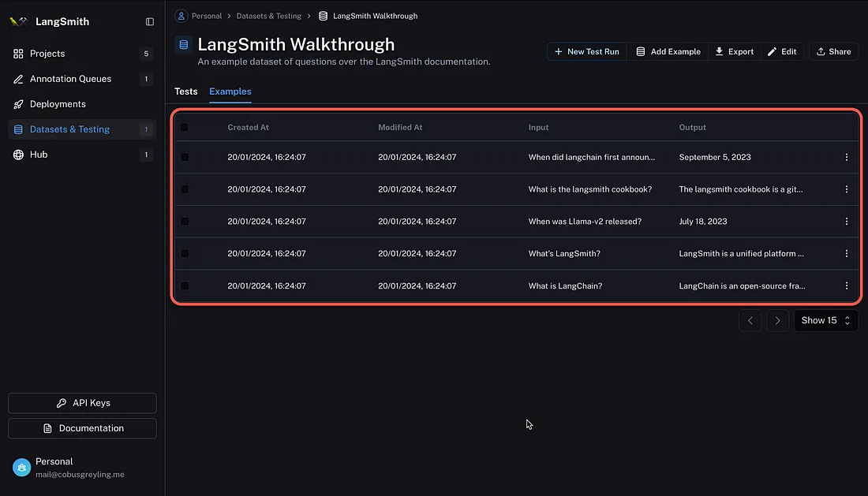The width and height of the screenshot is (868, 496).
Task: Open the Documentation button
Action: pos(83,428)
